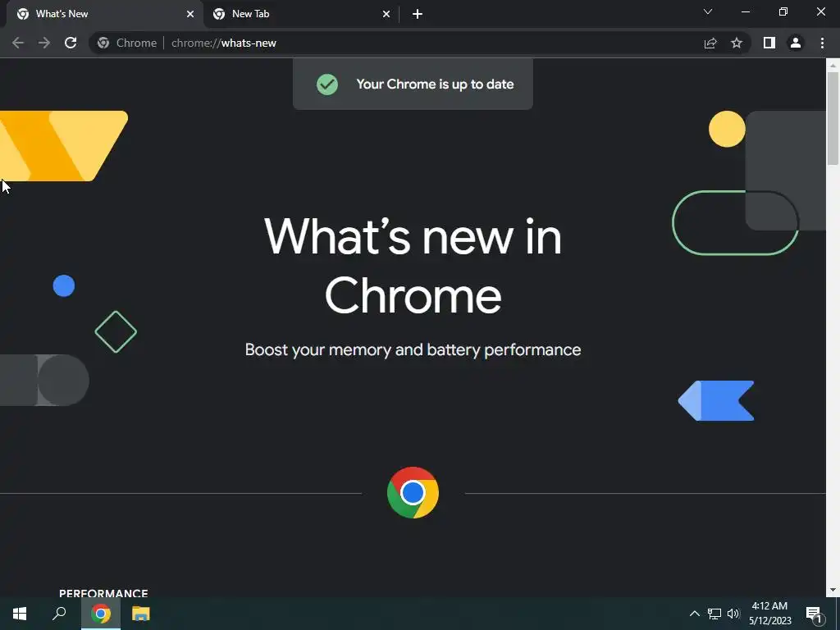Restore down the Chrome window
840x630 pixels.
click(783, 11)
